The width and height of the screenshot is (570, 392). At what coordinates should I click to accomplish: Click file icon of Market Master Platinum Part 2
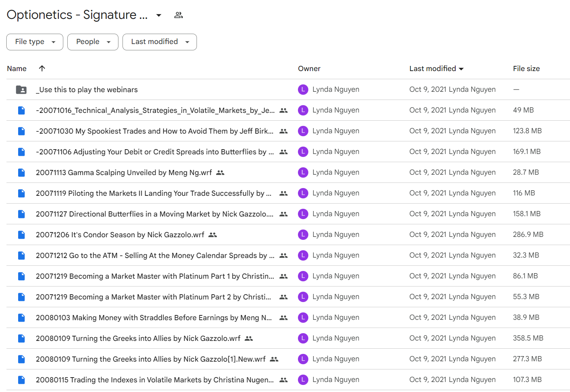21,297
